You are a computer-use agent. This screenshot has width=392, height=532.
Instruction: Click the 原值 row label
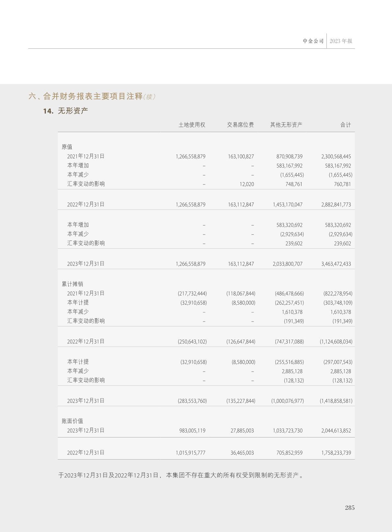point(67,147)
